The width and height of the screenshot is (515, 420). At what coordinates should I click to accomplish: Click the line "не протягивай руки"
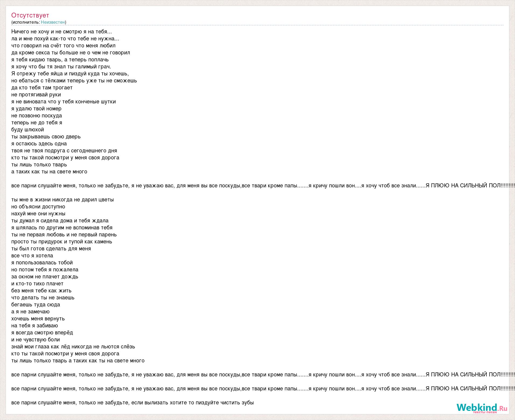click(x=36, y=95)
